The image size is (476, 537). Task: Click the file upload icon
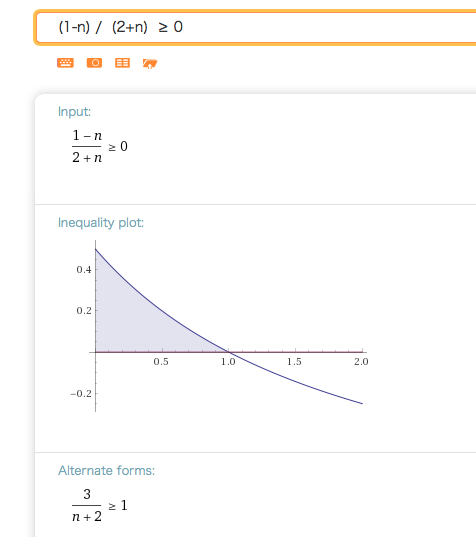(150, 63)
